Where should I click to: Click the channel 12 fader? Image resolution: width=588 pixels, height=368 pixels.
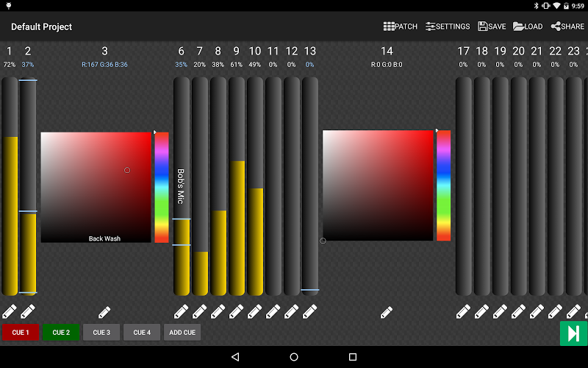click(292, 186)
